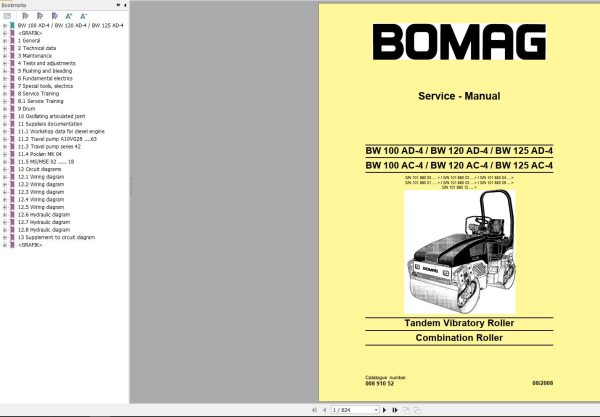Click bookmark icon beside 3 Maintenance

pos(12,56)
